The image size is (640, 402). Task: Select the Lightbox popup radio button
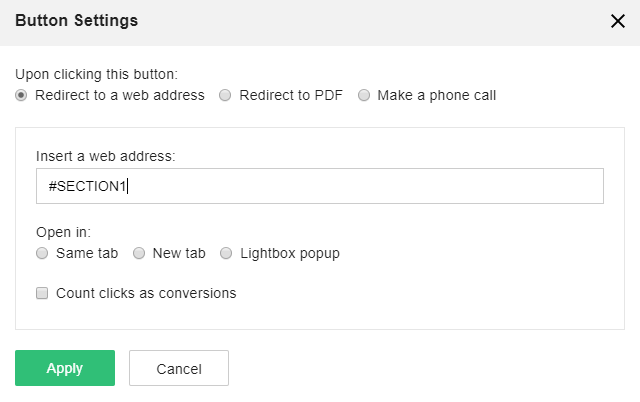tap(226, 254)
